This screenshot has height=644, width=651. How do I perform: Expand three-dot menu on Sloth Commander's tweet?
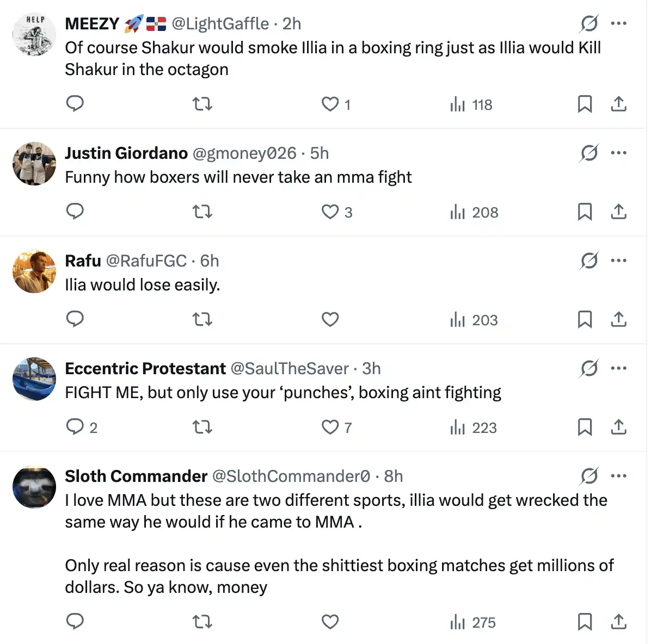pyautogui.click(x=618, y=476)
